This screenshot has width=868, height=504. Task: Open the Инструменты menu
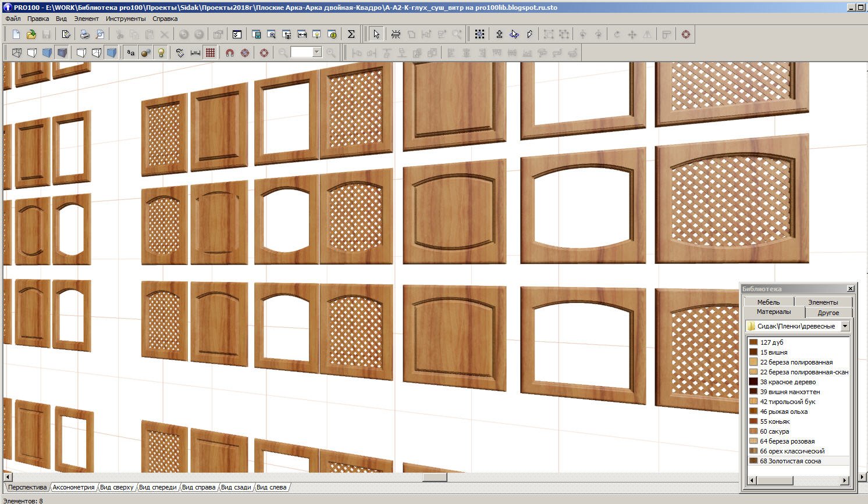coord(126,19)
